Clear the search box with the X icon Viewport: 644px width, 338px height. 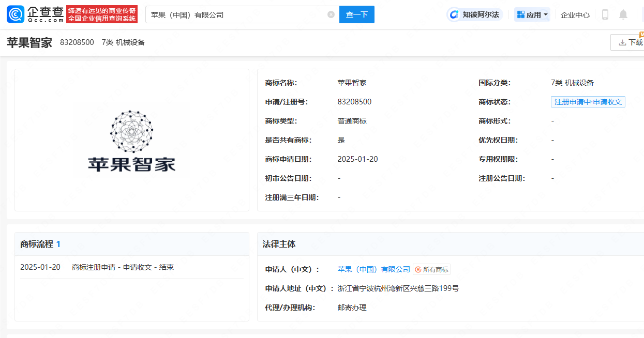point(331,14)
